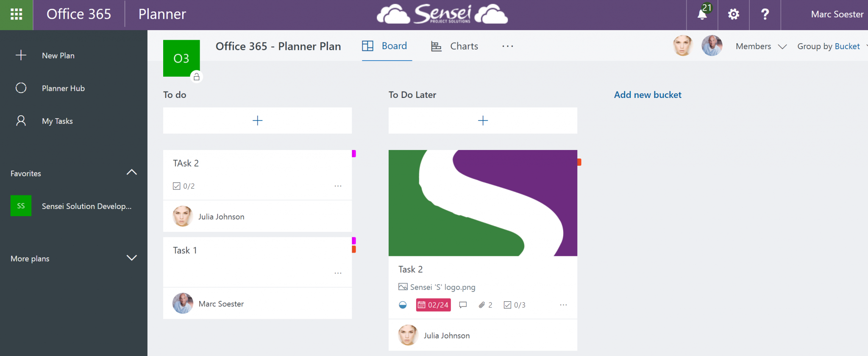Open Planner Hub from sidebar
The image size is (868, 356).
click(x=63, y=88)
